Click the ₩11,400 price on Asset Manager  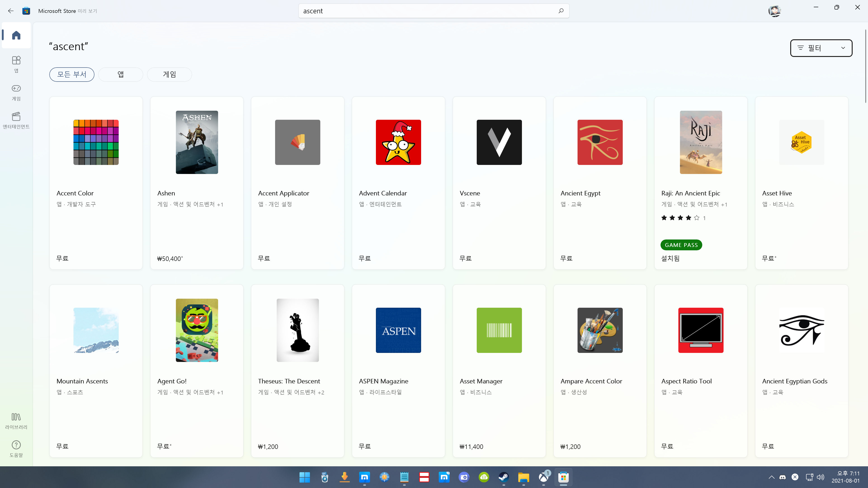pyautogui.click(x=471, y=447)
